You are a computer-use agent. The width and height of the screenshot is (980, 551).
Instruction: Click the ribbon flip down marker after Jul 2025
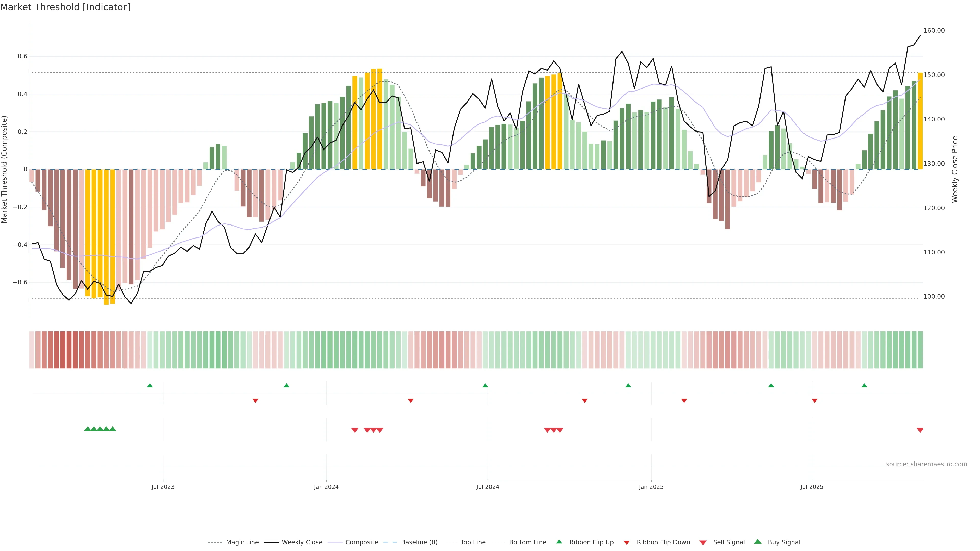click(x=815, y=401)
